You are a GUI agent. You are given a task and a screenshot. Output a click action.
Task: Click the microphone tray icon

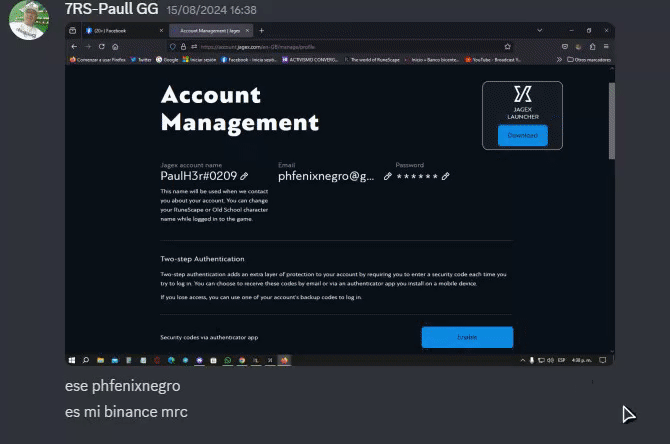click(x=532, y=360)
